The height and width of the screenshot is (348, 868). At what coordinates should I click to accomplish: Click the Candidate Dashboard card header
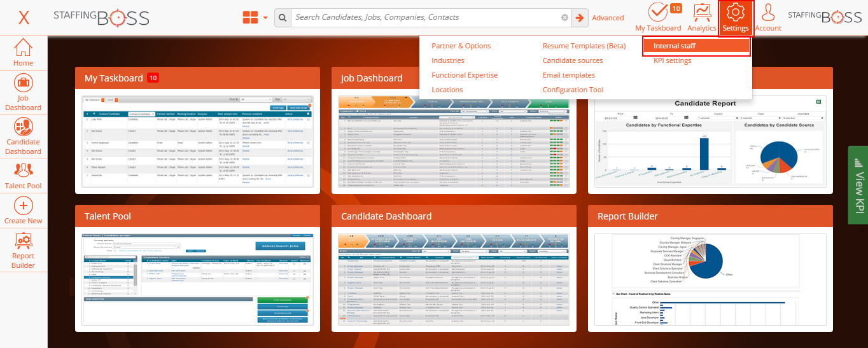coord(454,216)
